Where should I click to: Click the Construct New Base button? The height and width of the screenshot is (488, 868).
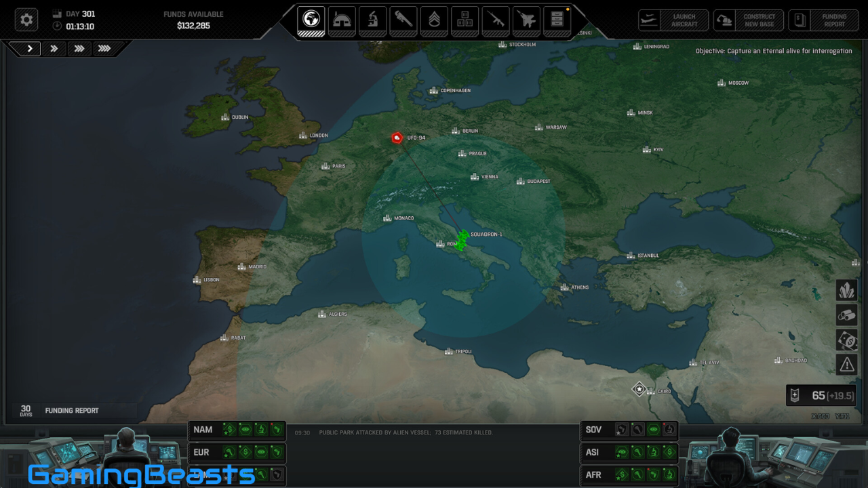click(x=749, y=20)
